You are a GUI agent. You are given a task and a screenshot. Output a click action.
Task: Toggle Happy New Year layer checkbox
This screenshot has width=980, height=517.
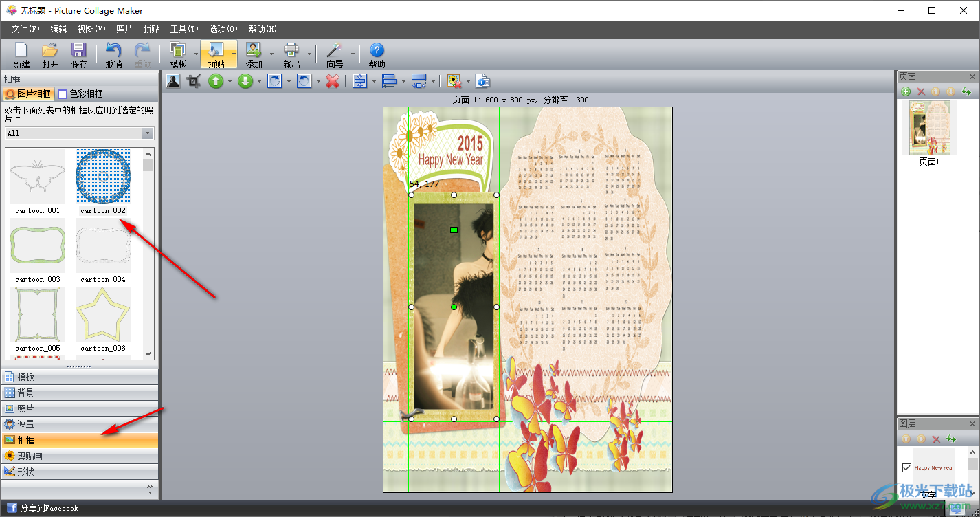click(906, 467)
